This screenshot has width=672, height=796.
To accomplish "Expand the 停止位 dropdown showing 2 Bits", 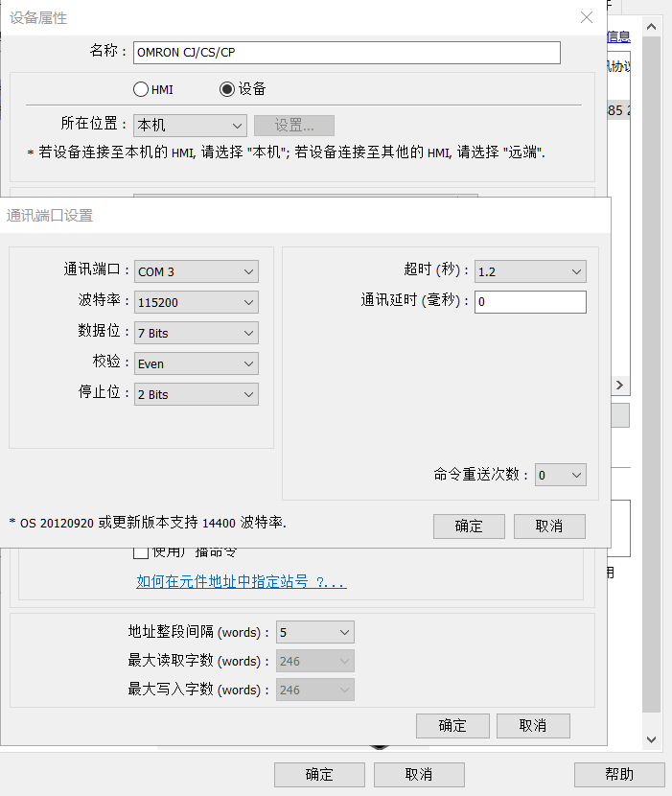I will 197,394.
